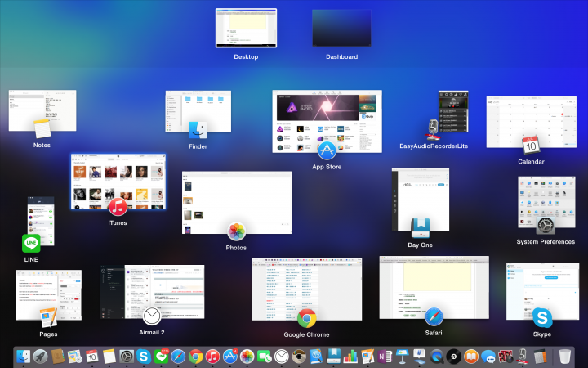Click the "Day One" window label
588x368 pixels.
420,245
